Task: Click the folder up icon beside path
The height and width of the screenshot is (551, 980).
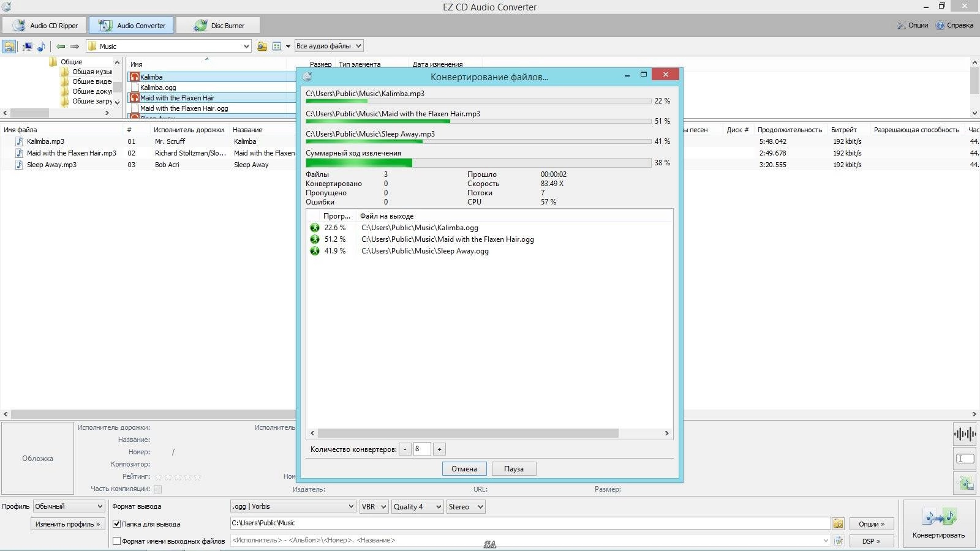Action: click(x=262, y=47)
